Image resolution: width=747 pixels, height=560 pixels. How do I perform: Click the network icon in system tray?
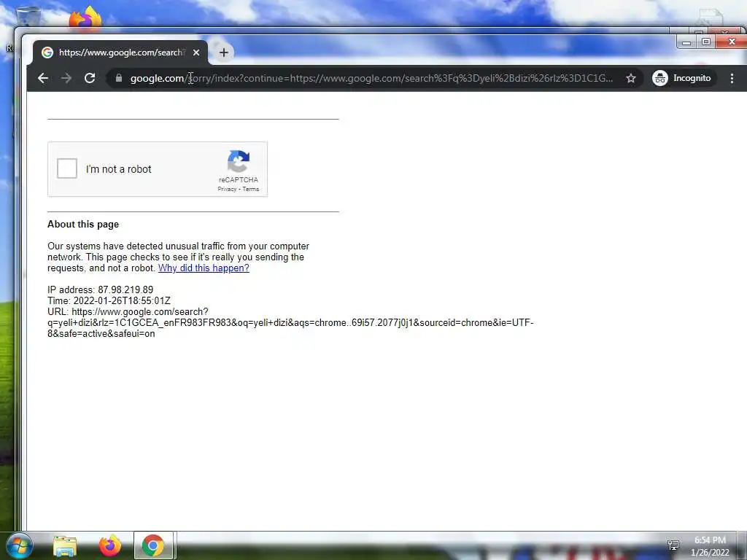tap(673, 545)
